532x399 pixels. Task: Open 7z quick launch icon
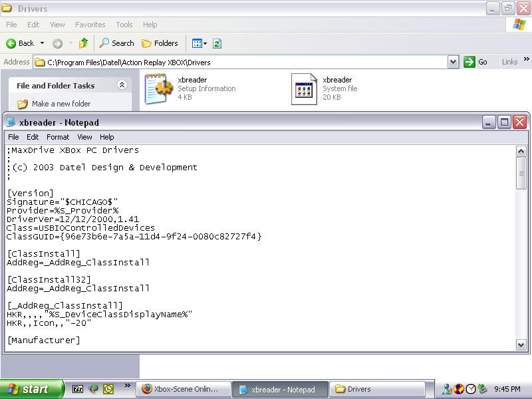[78, 389]
